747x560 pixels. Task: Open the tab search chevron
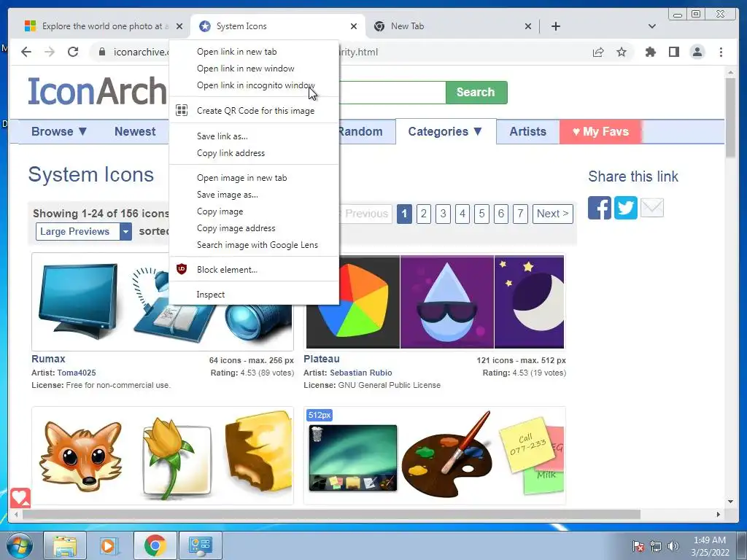coord(652,26)
